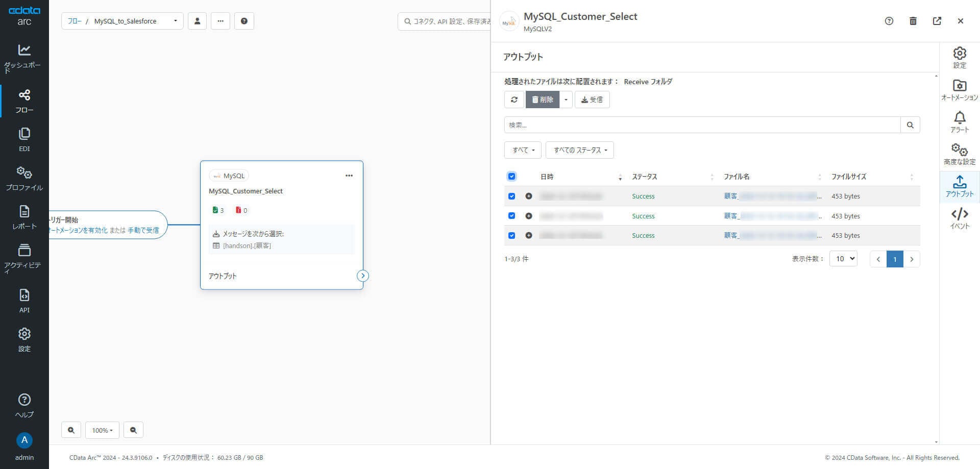The width and height of the screenshot is (980, 469).
Task: Open the すべて filter dropdown
Action: 523,150
